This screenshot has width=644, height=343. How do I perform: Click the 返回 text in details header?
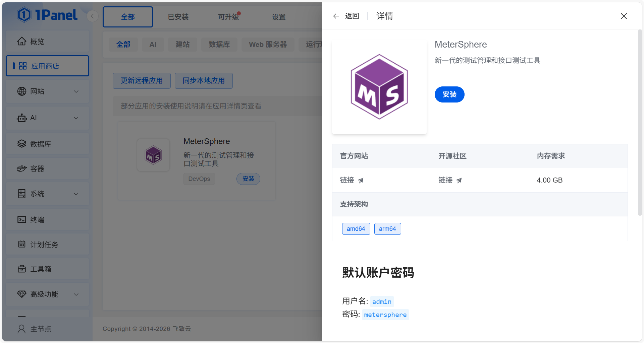coord(352,16)
